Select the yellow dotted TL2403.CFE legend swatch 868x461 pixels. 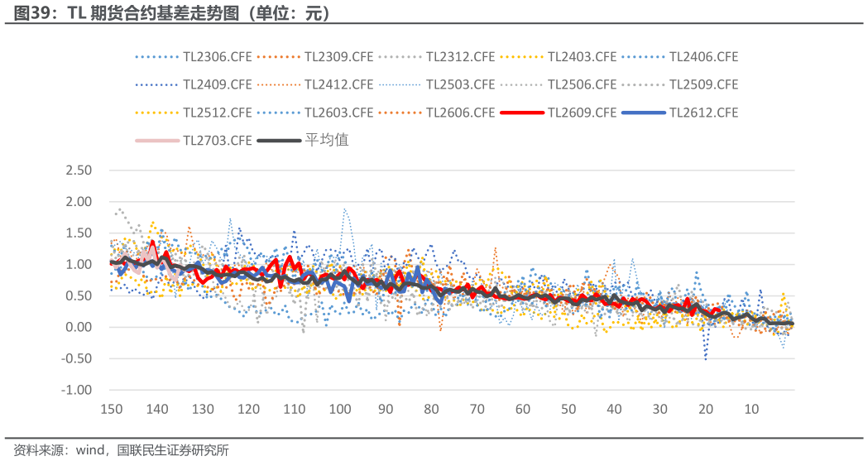point(522,57)
